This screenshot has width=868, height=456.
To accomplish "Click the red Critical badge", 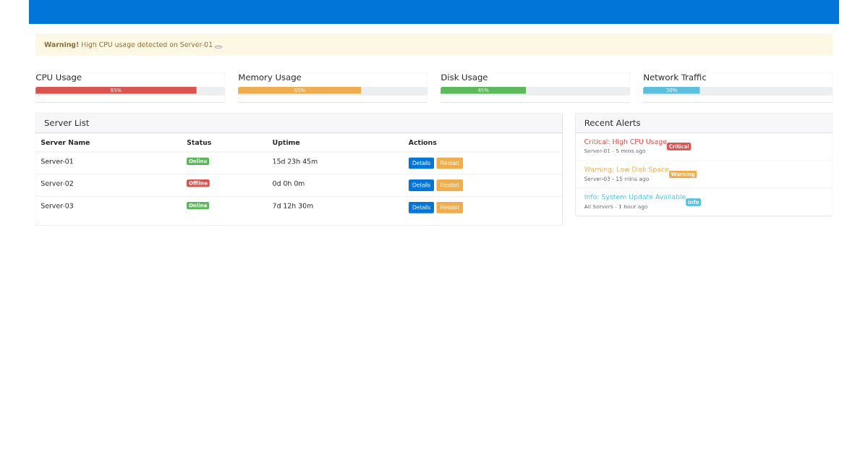I will [678, 146].
